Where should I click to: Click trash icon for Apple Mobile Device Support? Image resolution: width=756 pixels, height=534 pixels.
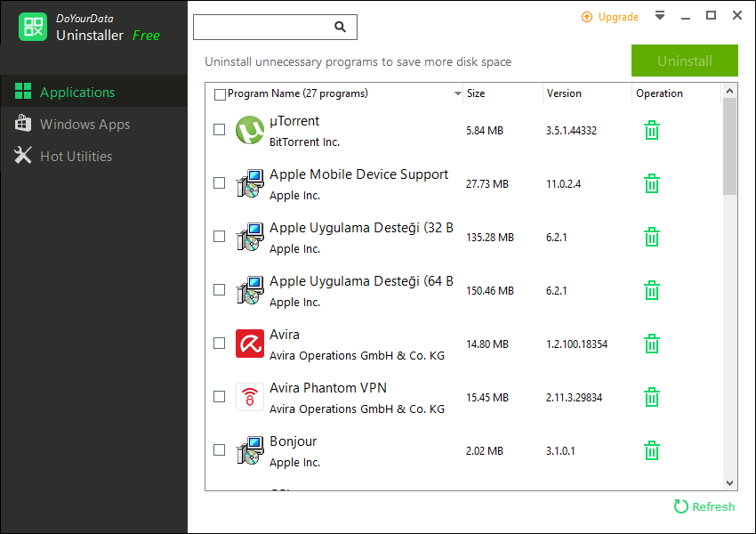651,184
